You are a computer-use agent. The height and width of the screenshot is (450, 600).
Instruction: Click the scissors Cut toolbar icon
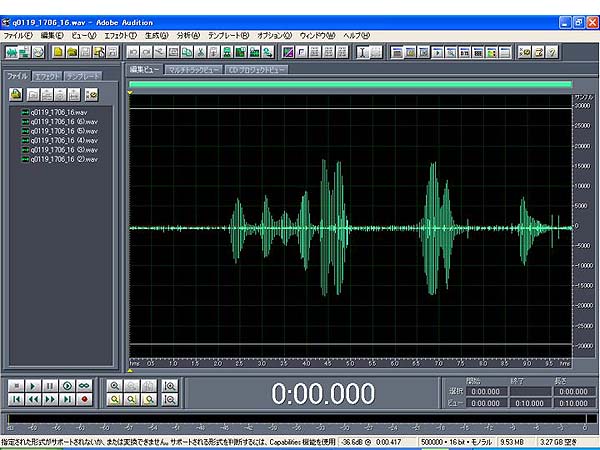tap(200, 52)
